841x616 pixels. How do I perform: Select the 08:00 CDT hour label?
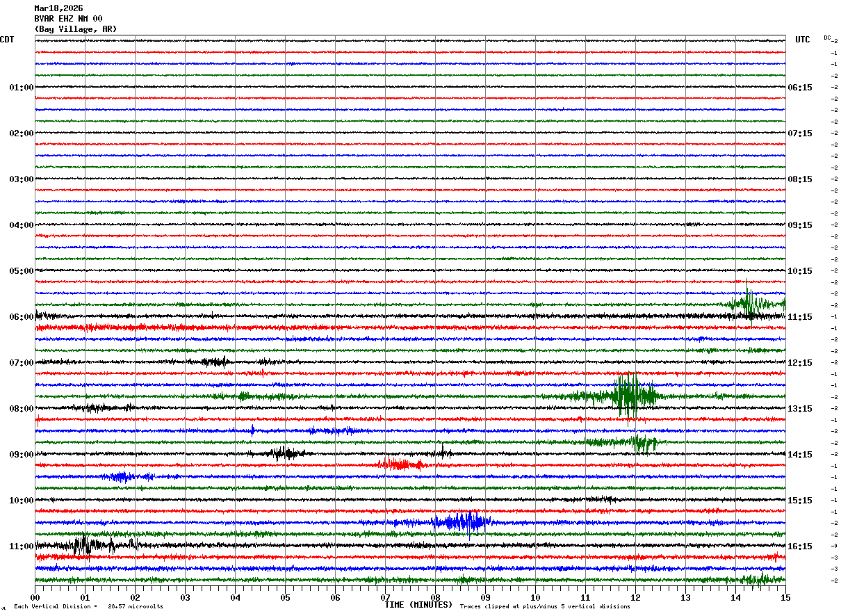(22, 409)
